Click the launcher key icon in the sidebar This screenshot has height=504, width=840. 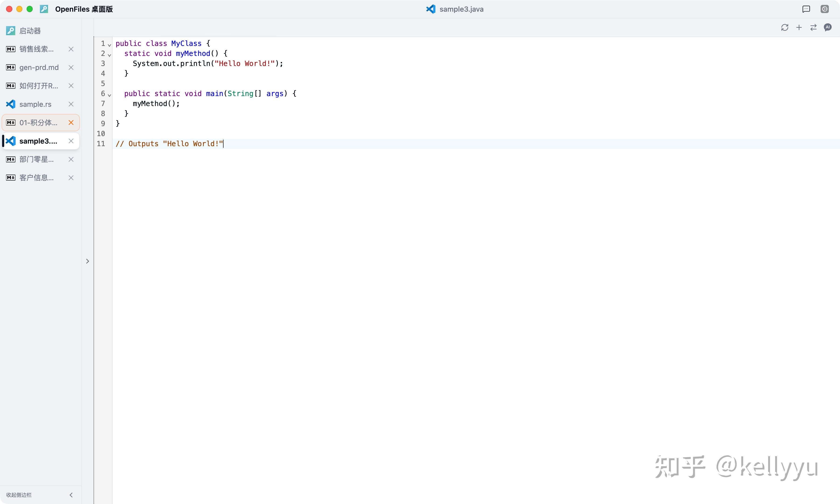pyautogui.click(x=10, y=31)
